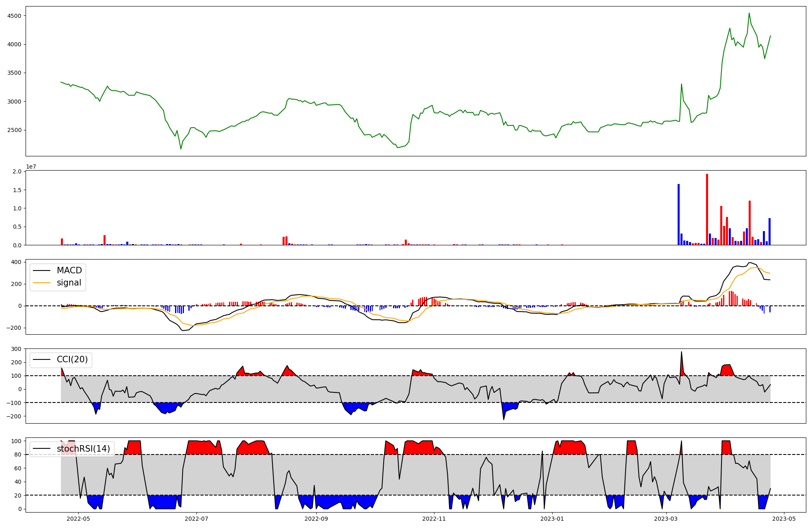Viewport: 812px width, 528px height.
Task: Click the 1e7 volume scale label
Action: coord(31,167)
